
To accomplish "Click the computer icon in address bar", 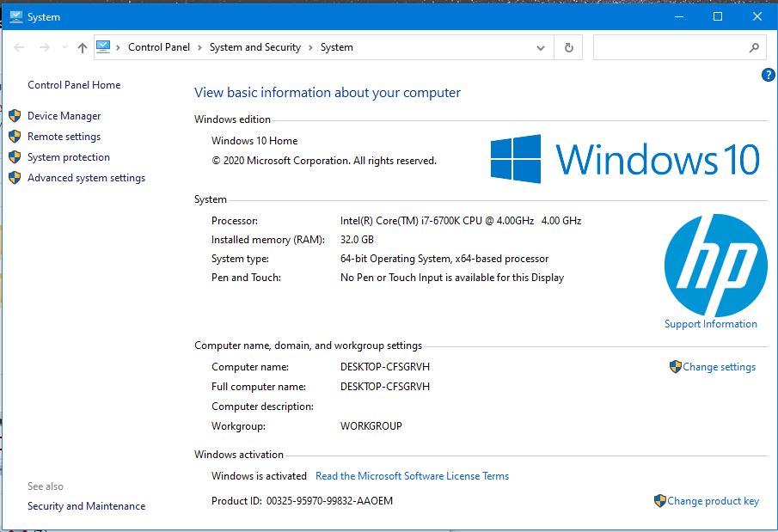I will coord(103,46).
